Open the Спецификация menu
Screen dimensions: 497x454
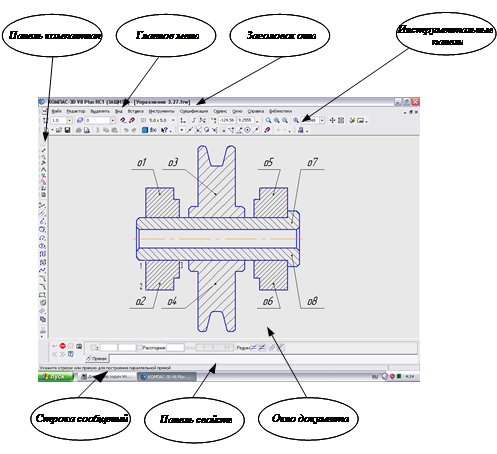(194, 111)
